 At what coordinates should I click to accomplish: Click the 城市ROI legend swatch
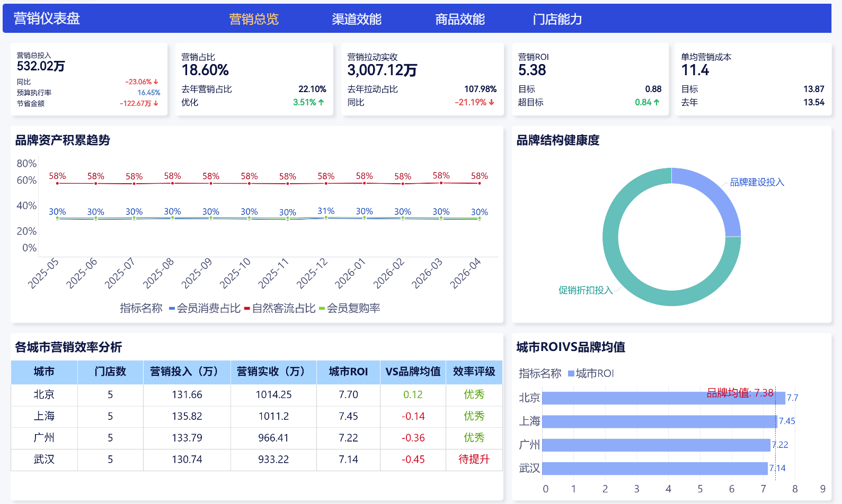pyautogui.click(x=571, y=373)
